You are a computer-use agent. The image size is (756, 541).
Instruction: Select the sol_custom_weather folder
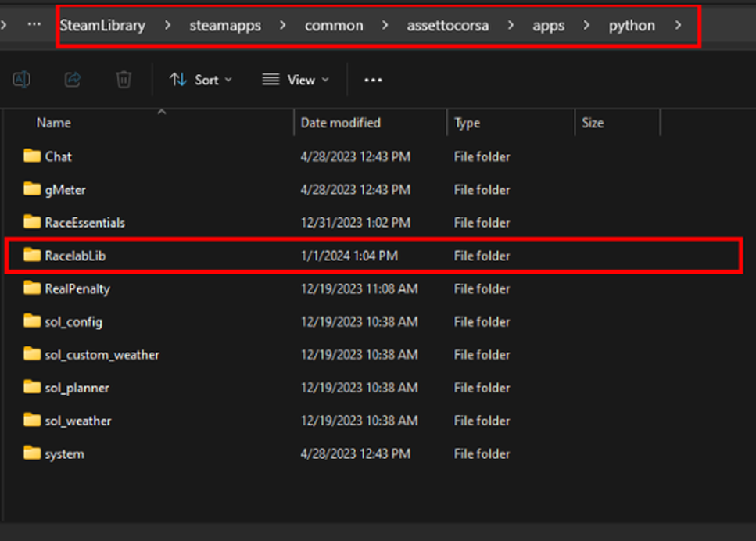102,355
